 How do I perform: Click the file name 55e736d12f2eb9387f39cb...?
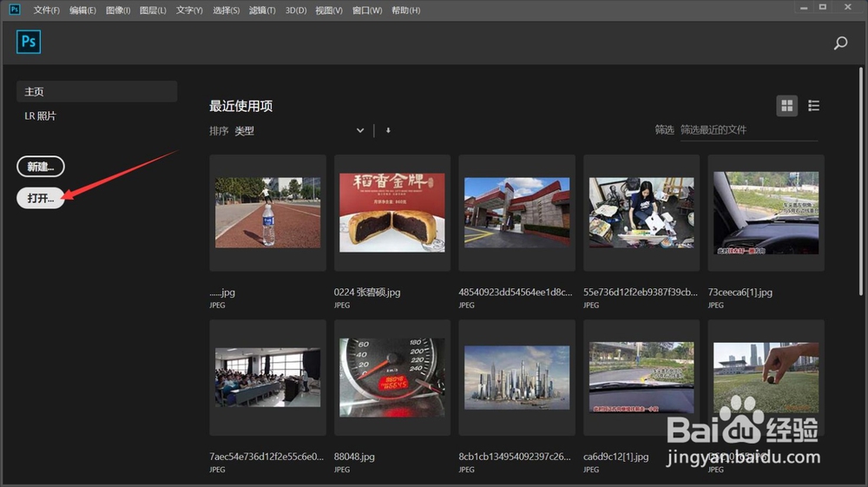(x=641, y=293)
